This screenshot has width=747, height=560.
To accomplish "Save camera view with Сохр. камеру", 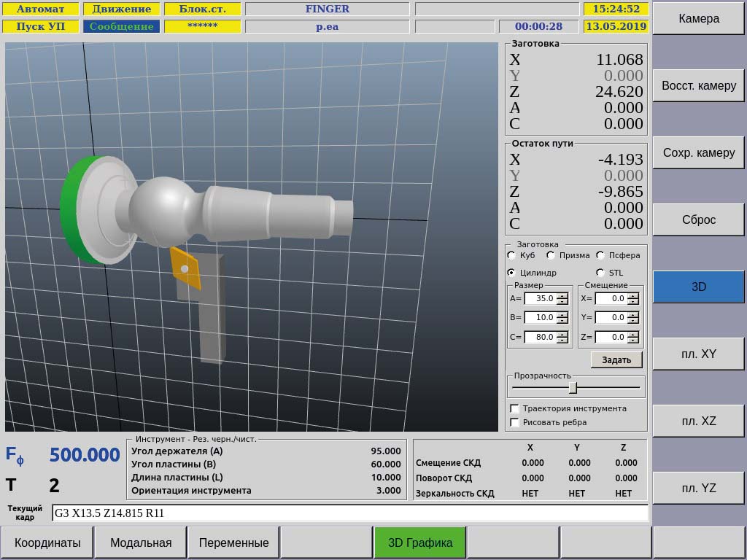I will pyautogui.click(x=698, y=153).
